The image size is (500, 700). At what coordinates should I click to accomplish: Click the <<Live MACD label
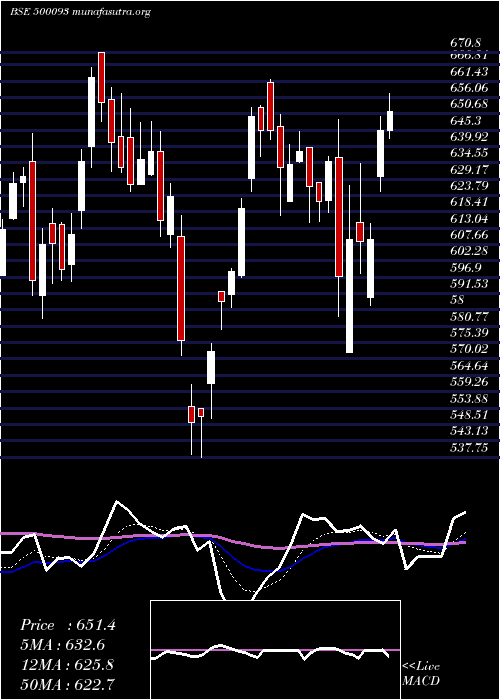tap(421, 674)
